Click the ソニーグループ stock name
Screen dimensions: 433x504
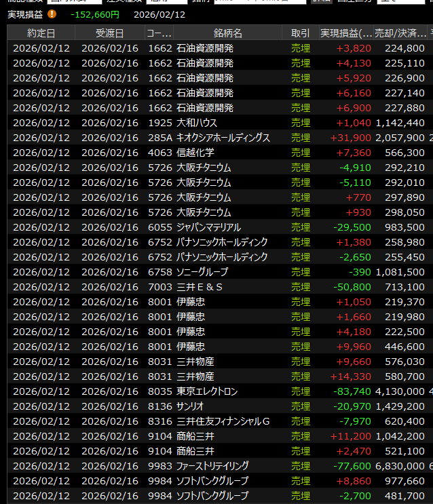(202, 272)
